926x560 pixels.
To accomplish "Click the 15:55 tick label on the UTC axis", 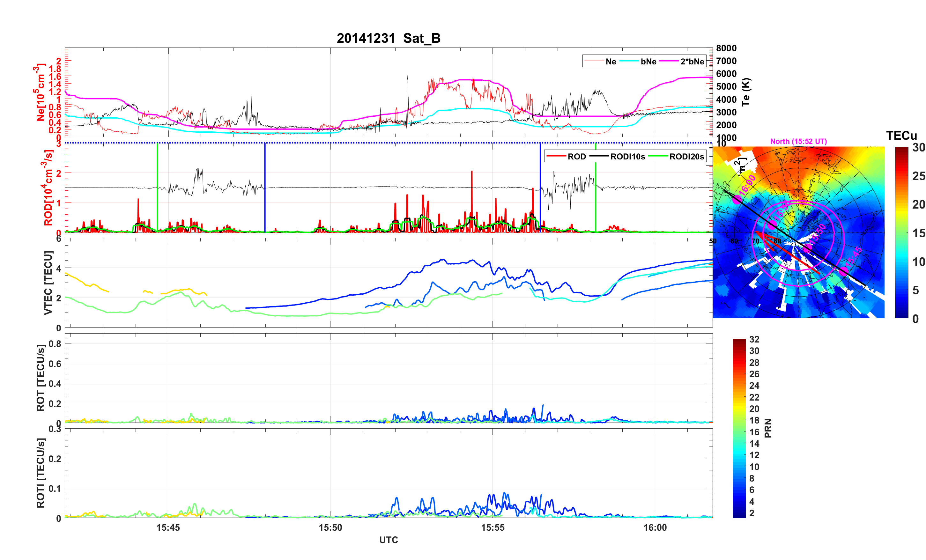I will 493,527.
